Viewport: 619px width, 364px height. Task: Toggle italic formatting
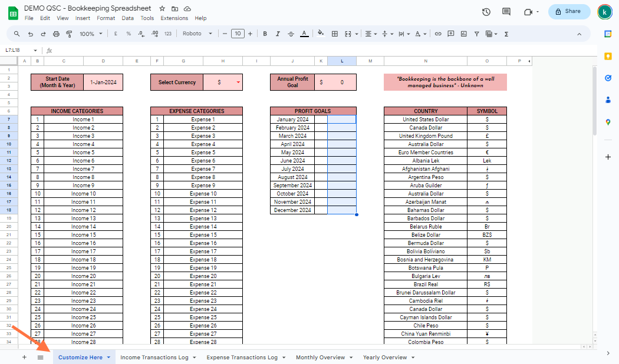click(x=278, y=34)
